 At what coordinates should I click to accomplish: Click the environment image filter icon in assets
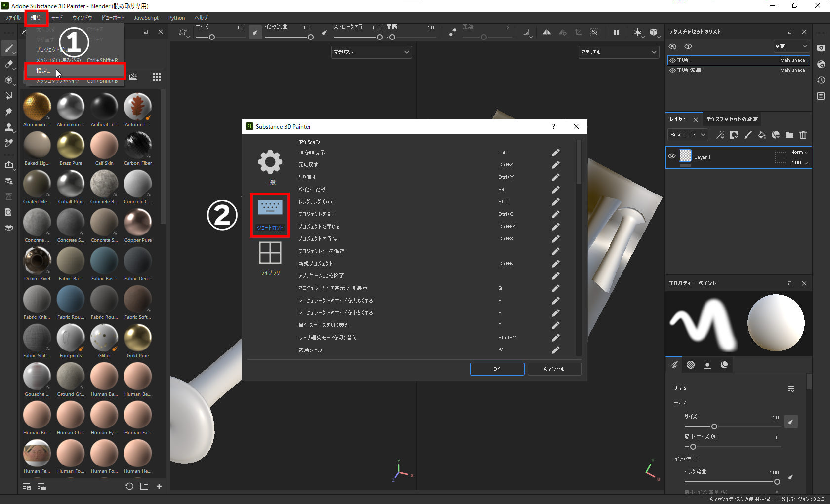tap(133, 77)
